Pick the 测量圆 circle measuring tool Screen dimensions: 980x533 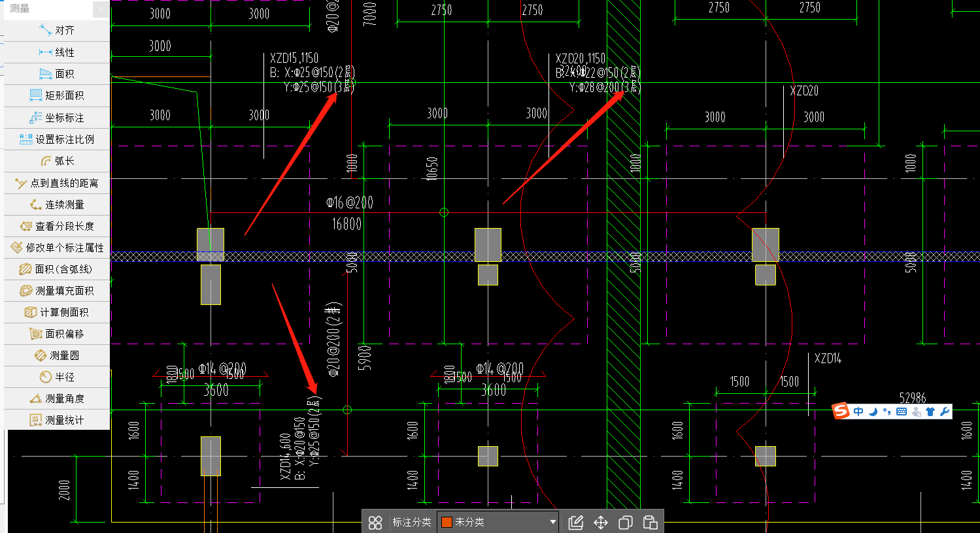point(57,355)
